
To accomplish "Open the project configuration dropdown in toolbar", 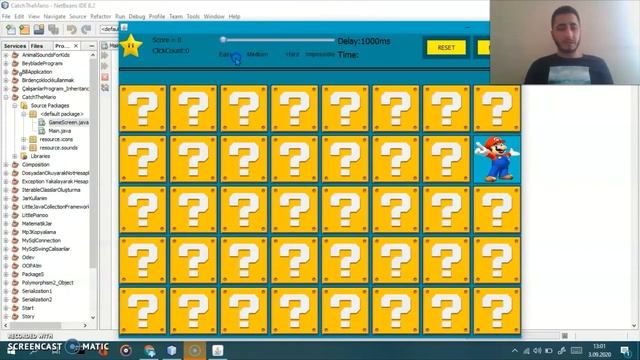I will point(109,29).
